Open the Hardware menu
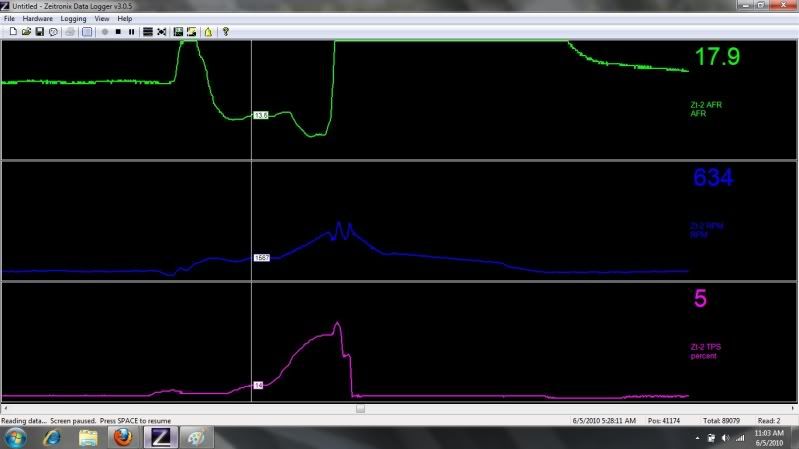This screenshot has height=449, width=799. click(x=37, y=18)
